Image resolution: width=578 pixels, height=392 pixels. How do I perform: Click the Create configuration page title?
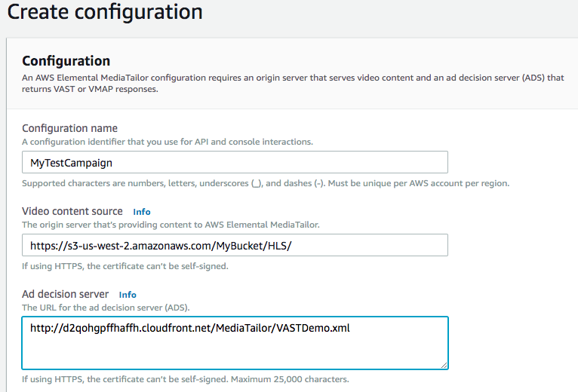(105, 12)
